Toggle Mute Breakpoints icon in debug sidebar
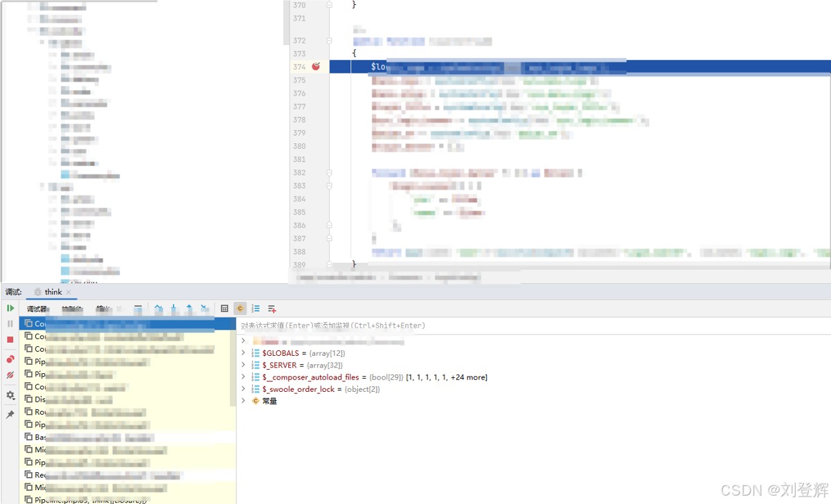This screenshot has width=831, height=504. pos(10,375)
